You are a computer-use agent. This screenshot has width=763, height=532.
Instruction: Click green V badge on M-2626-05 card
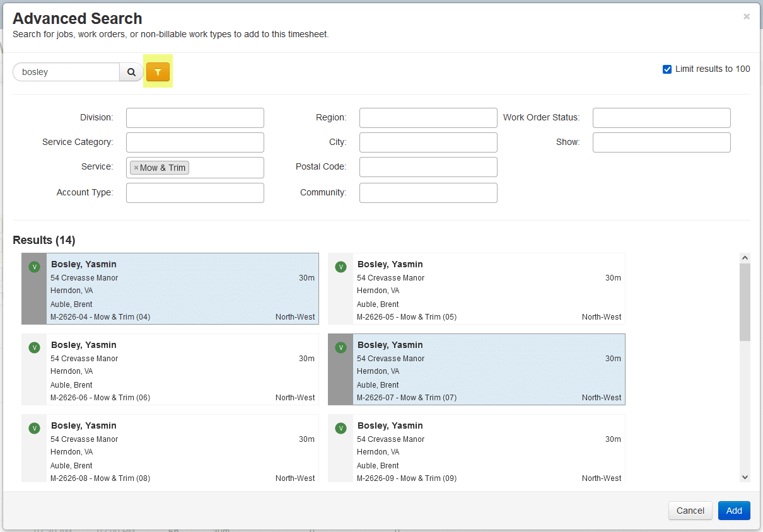click(x=341, y=267)
